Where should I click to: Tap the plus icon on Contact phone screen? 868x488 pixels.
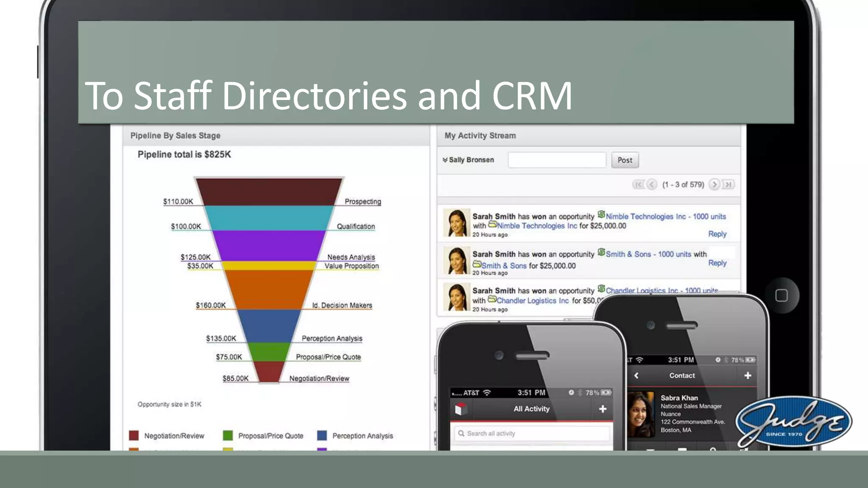[748, 375]
